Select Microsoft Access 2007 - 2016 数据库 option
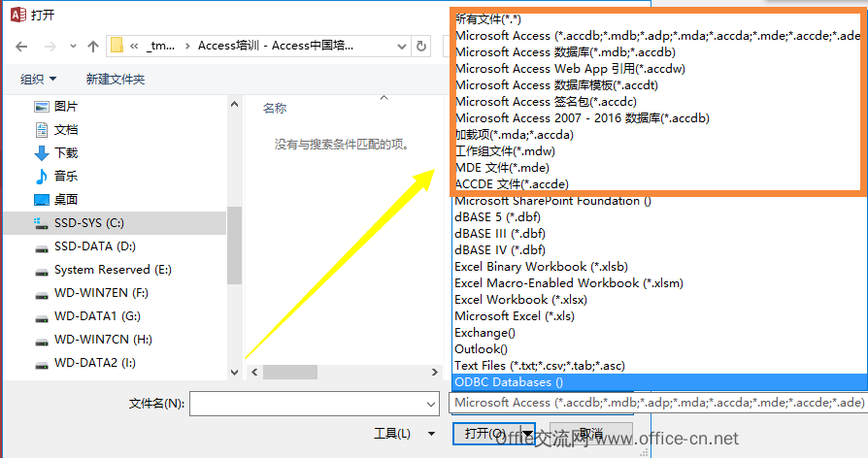 pos(660,118)
